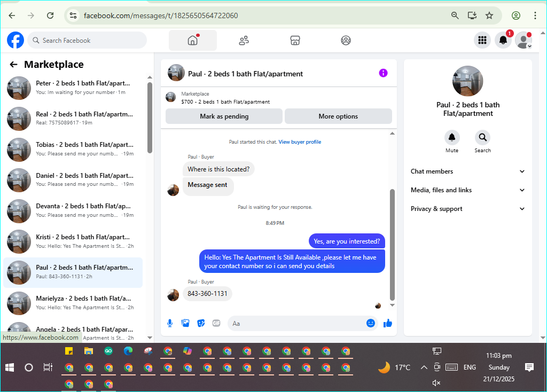Open the Marketplace storefront tab
Viewport: 547px width, 392px height.
295,41
